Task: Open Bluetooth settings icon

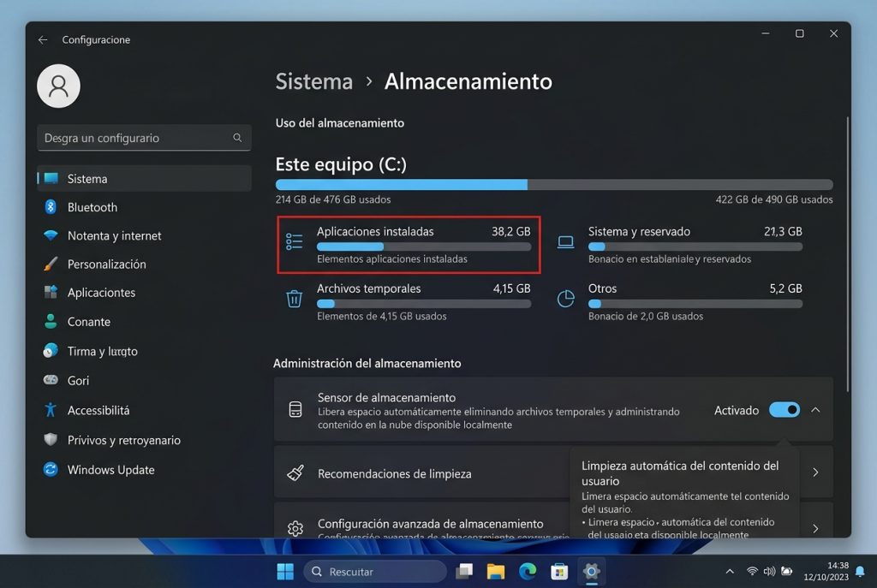Action: tap(51, 207)
